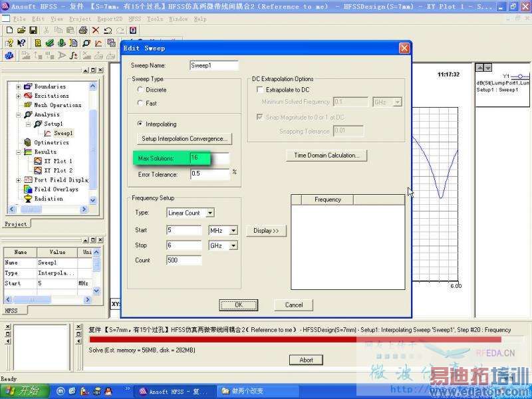532x399 pixels.
Task: Click the Error Tolerance field
Action: coord(210,174)
